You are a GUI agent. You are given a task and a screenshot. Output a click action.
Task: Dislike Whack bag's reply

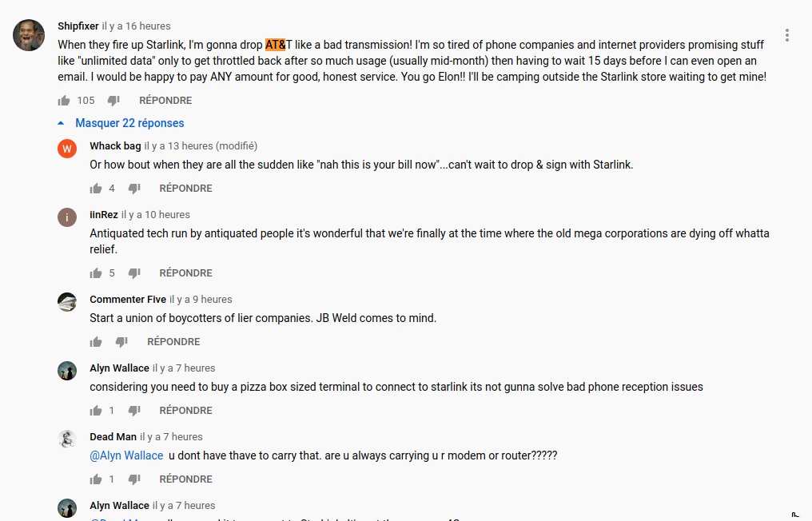[x=134, y=189]
